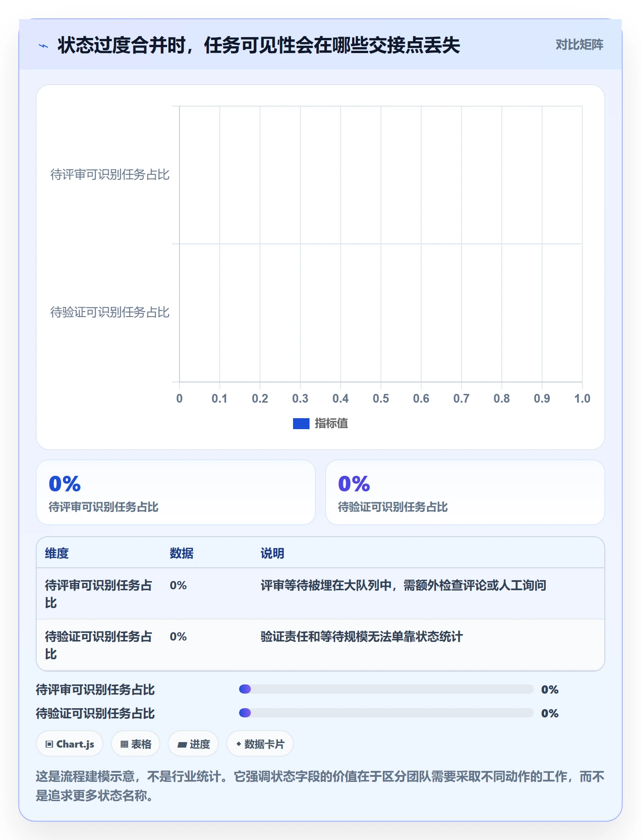The image size is (641, 840).
Task: Click the footer note starting with 这是流程建模示意
Action: 320,786
